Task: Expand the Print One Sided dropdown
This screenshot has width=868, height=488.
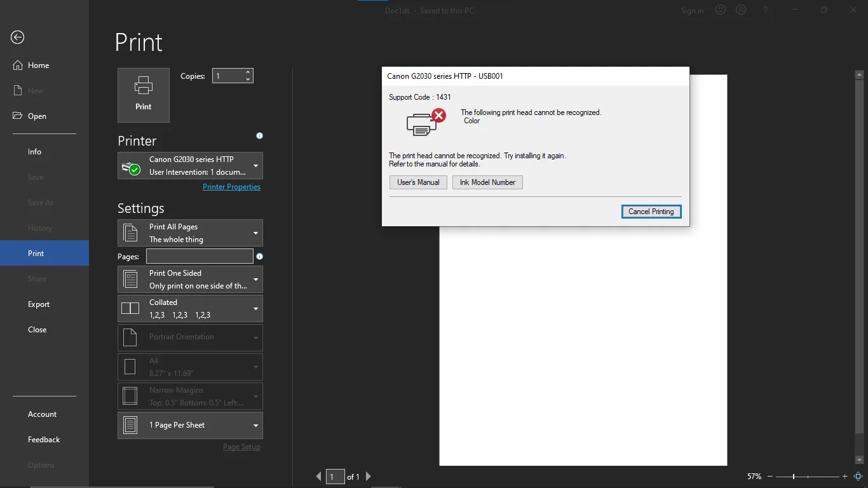Action: 190,280
